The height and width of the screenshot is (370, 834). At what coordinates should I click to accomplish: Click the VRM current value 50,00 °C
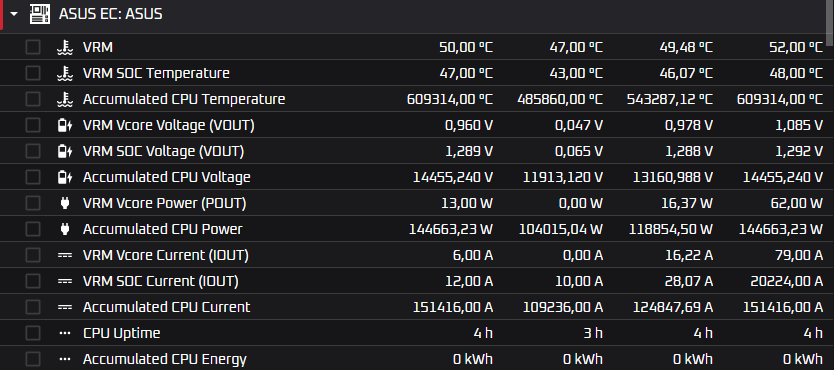(466, 47)
